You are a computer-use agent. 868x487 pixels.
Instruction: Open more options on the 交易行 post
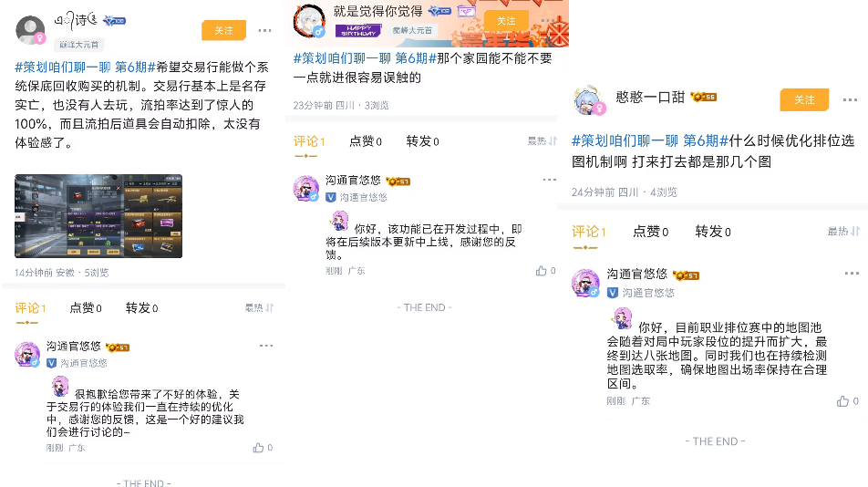click(x=264, y=30)
